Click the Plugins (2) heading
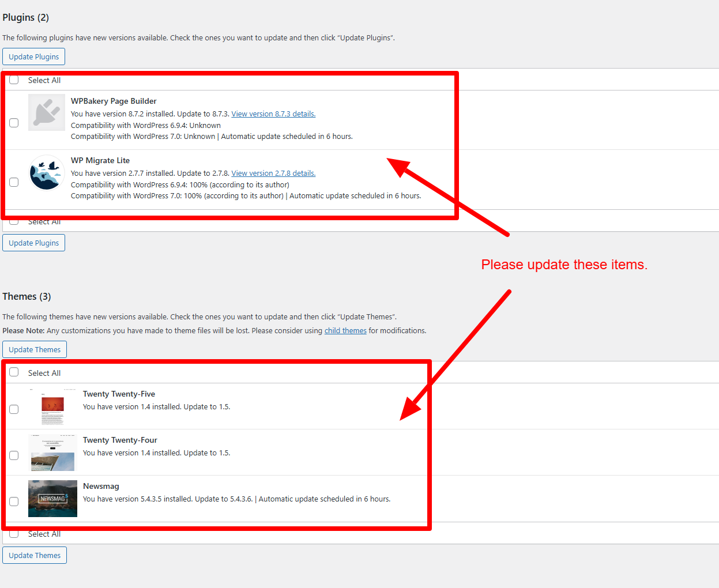The image size is (719, 588). 26,17
